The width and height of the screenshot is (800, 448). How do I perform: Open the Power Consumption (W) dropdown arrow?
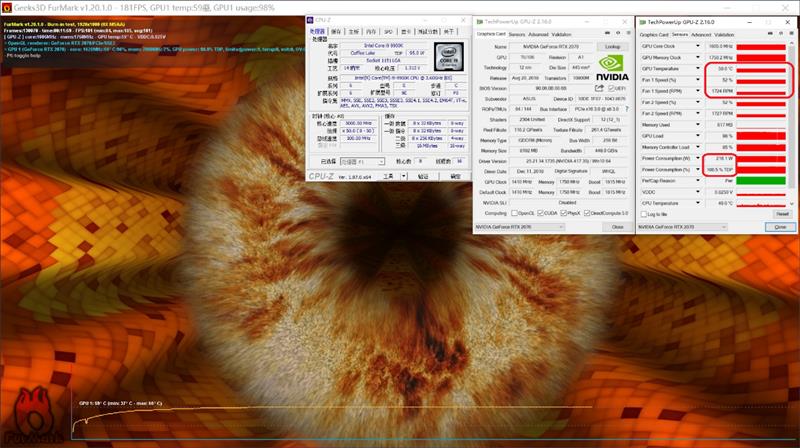[698, 158]
